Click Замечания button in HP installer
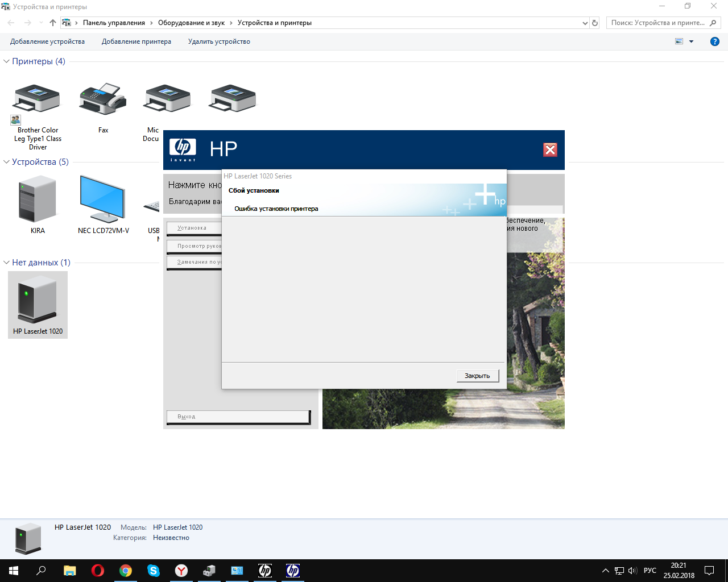This screenshot has height=582, width=728. coord(194,263)
